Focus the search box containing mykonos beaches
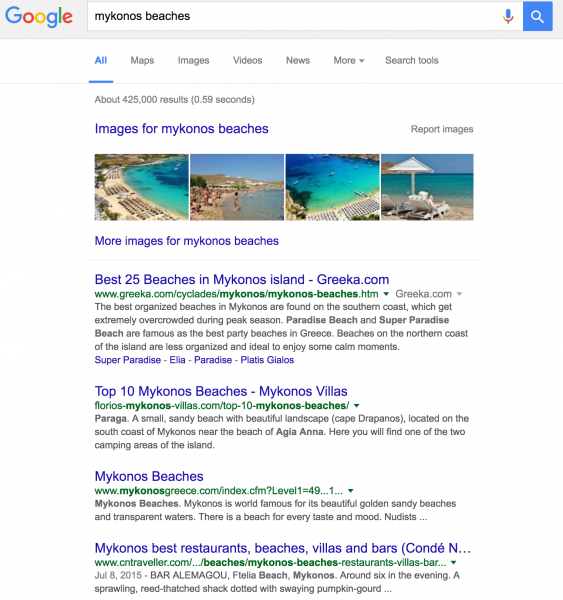The width and height of the screenshot is (563, 600). point(305,16)
